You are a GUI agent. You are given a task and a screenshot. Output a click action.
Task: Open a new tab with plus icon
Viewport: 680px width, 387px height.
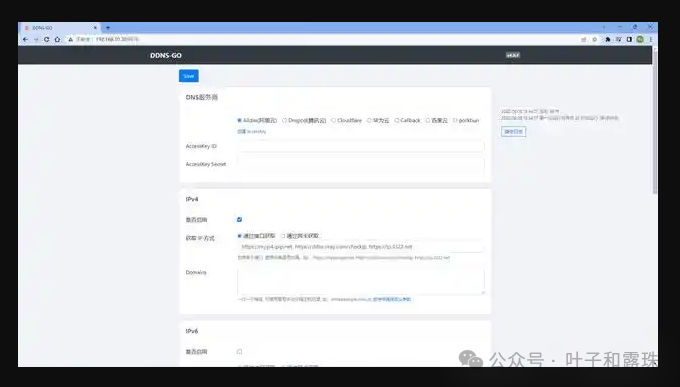[x=108, y=28]
